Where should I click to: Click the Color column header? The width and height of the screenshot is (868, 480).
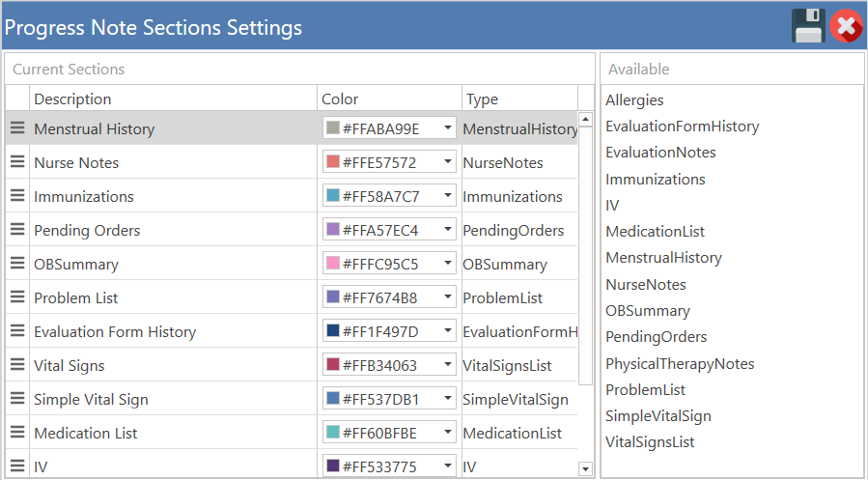[x=340, y=99]
